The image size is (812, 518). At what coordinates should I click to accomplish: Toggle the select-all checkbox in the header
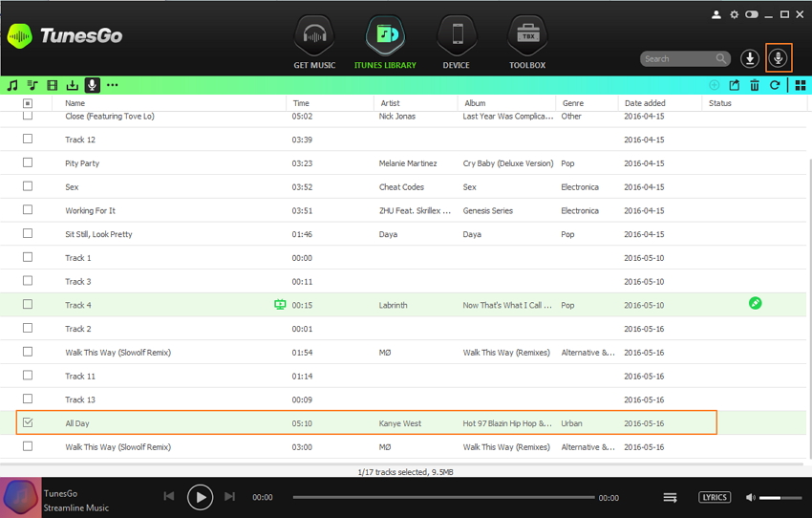28,103
